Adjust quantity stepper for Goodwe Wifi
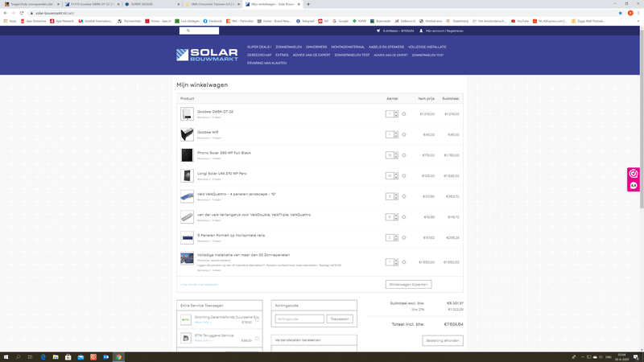 (396, 134)
